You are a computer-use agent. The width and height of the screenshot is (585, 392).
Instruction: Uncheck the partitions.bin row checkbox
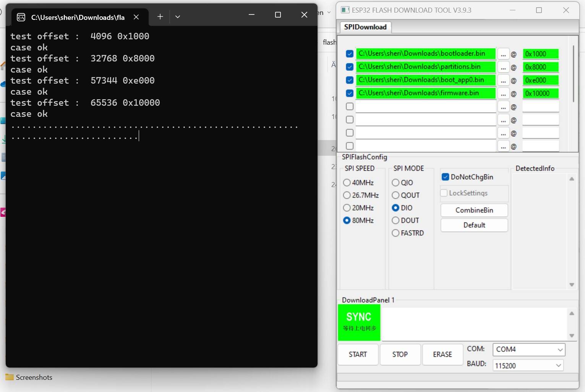349,67
